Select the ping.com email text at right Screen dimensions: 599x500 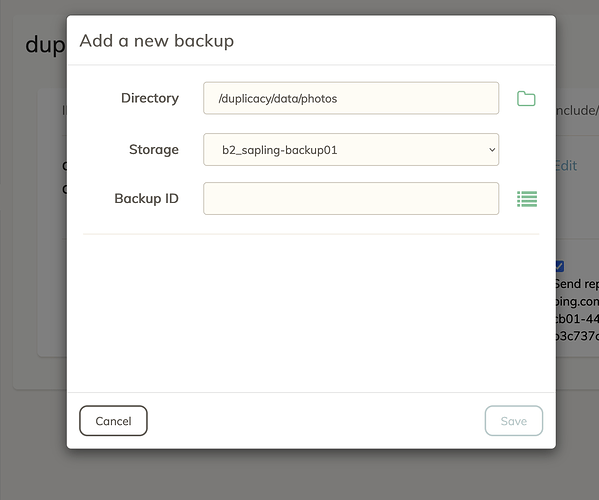tap(577, 301)
